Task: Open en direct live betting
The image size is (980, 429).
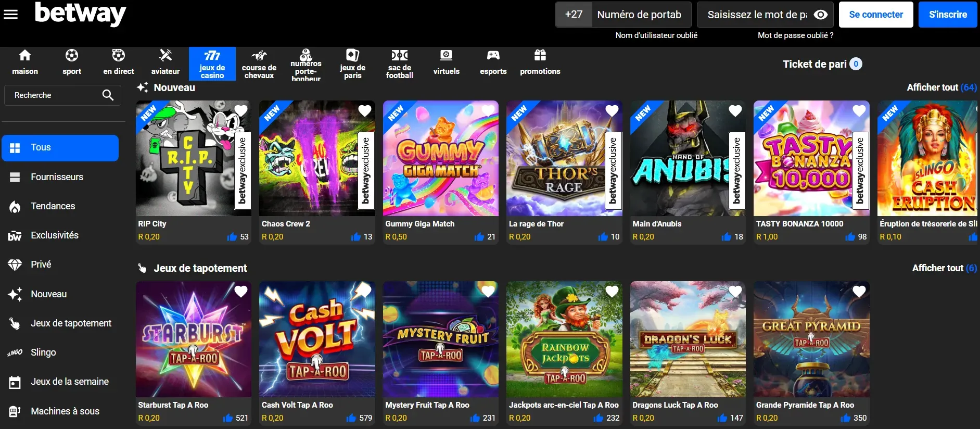Action: coord(119,62)
